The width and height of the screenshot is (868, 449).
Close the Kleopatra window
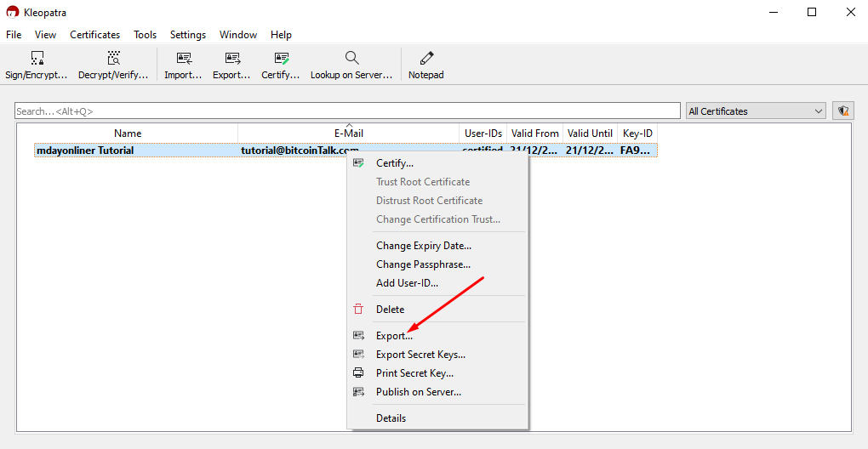[851, 12]
